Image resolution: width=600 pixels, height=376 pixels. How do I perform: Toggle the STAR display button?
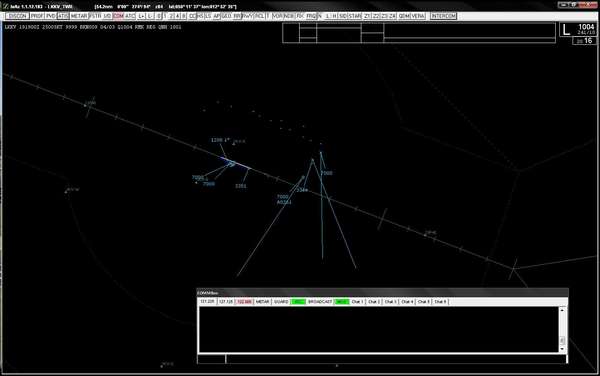[354, 16]
